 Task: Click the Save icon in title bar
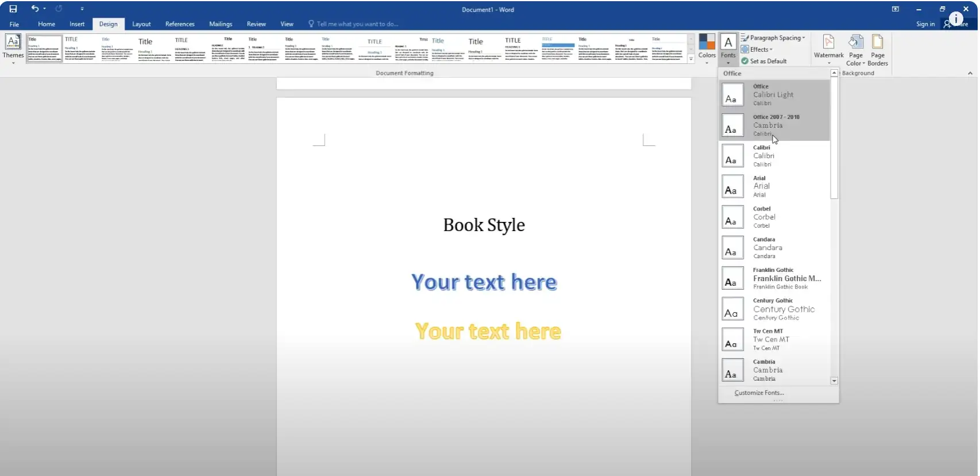click(x=13, y=9)
